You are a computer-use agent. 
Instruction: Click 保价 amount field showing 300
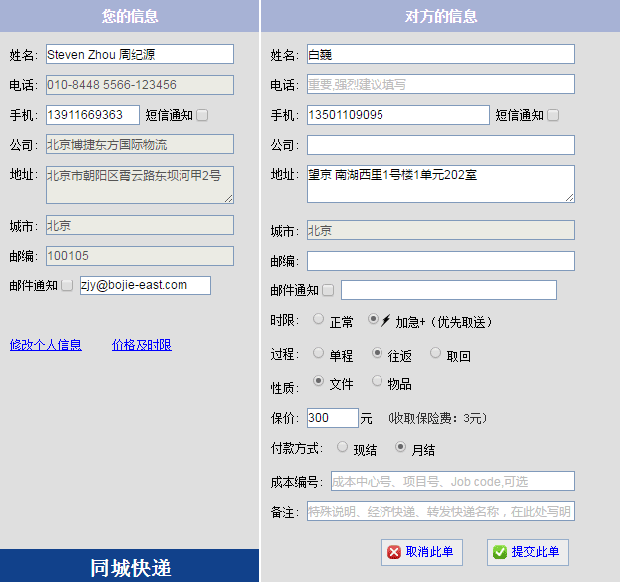(333, 418)
